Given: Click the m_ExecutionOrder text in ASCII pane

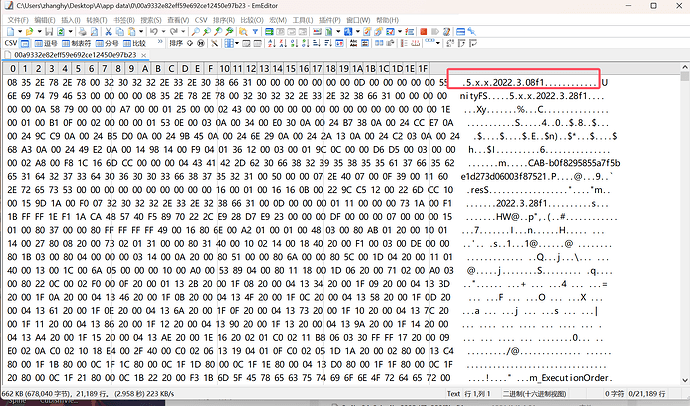Looking at the screenshot, I should 569,378.
